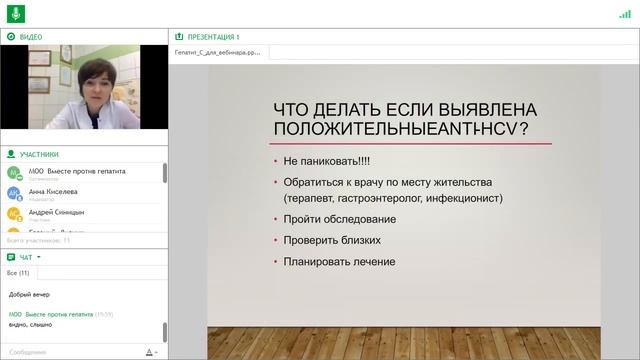Click Андрей Синицын's avatar icon
Screen dimensions: 640x360
14,214
